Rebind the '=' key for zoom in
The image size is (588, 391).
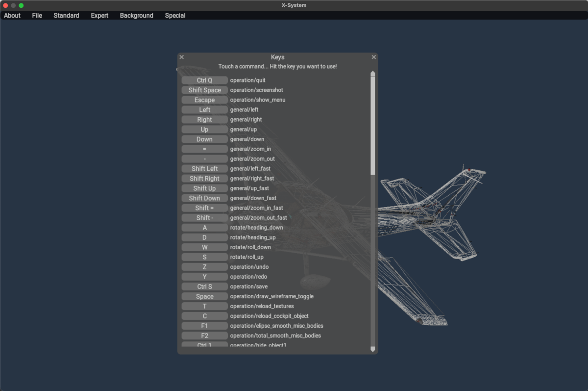click(204, 149)
